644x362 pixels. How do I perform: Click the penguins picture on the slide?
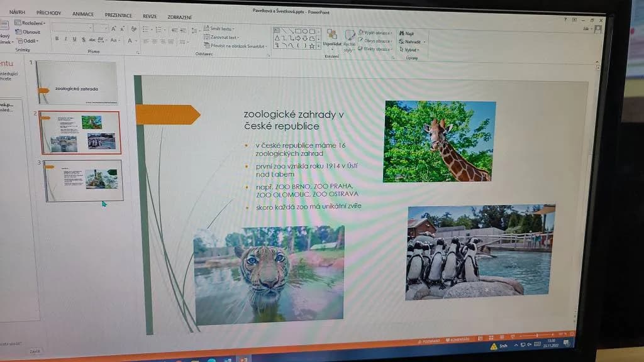(x=480, y=252)
